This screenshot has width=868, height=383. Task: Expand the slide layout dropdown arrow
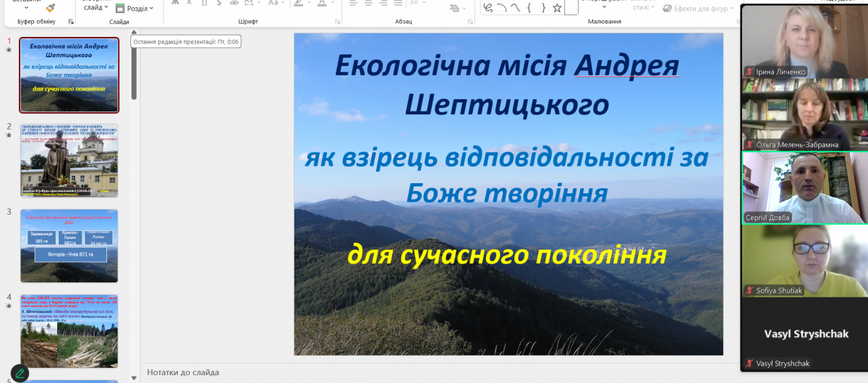pos(106,7)
